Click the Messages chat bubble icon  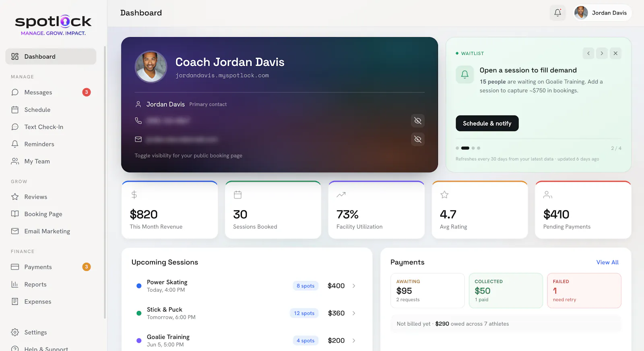[15, 92]
